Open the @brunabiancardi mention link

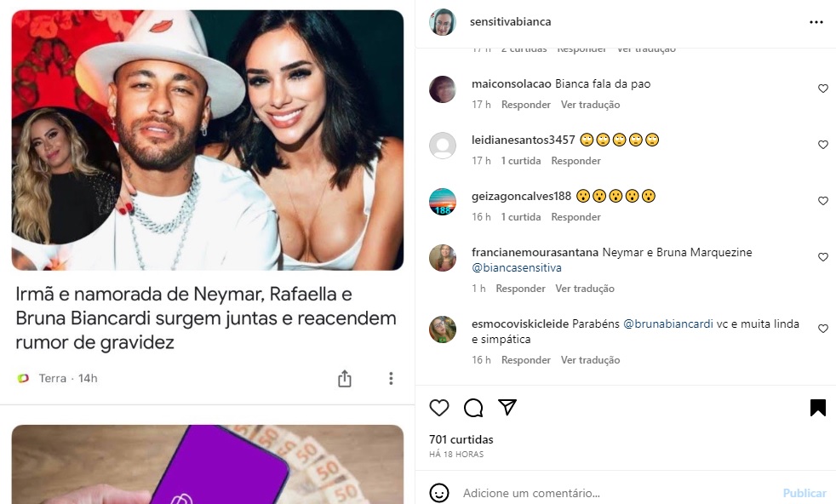coord(668,324)
